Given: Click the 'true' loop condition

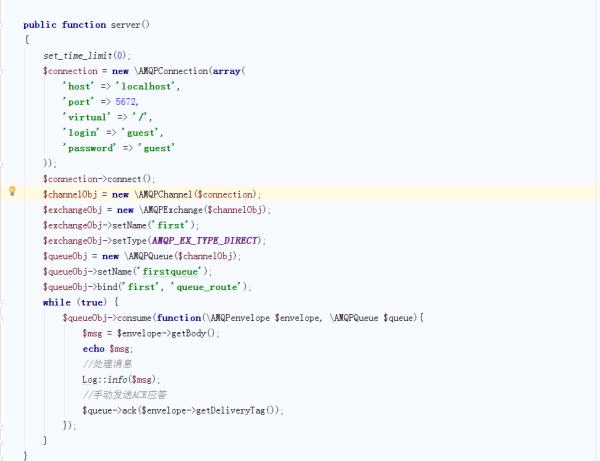Looking at the screenshot, I should (92, 303).
